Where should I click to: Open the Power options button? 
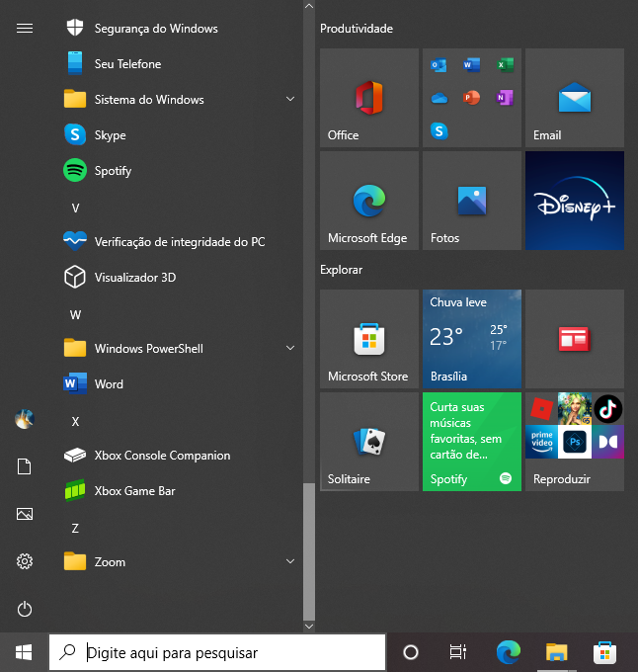(25, 609)
